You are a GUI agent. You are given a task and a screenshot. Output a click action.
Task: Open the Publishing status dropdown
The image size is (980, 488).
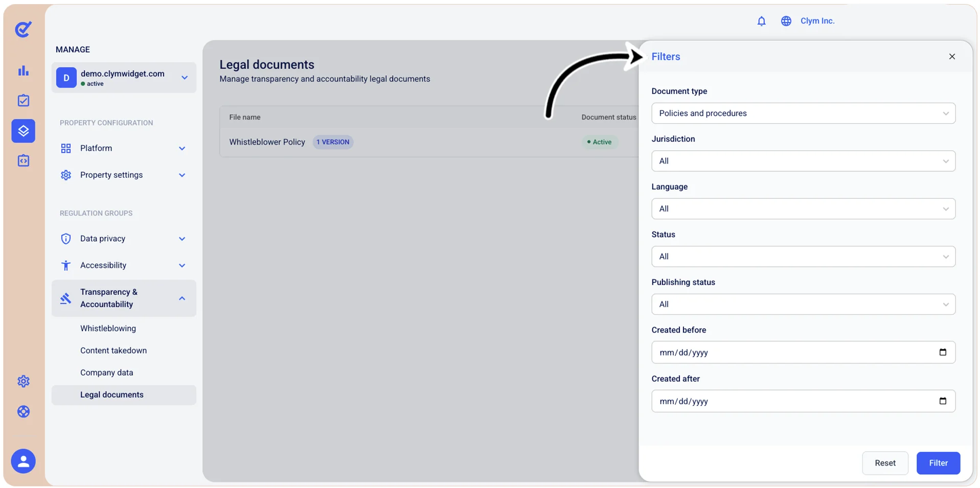[x=803, y=304]
